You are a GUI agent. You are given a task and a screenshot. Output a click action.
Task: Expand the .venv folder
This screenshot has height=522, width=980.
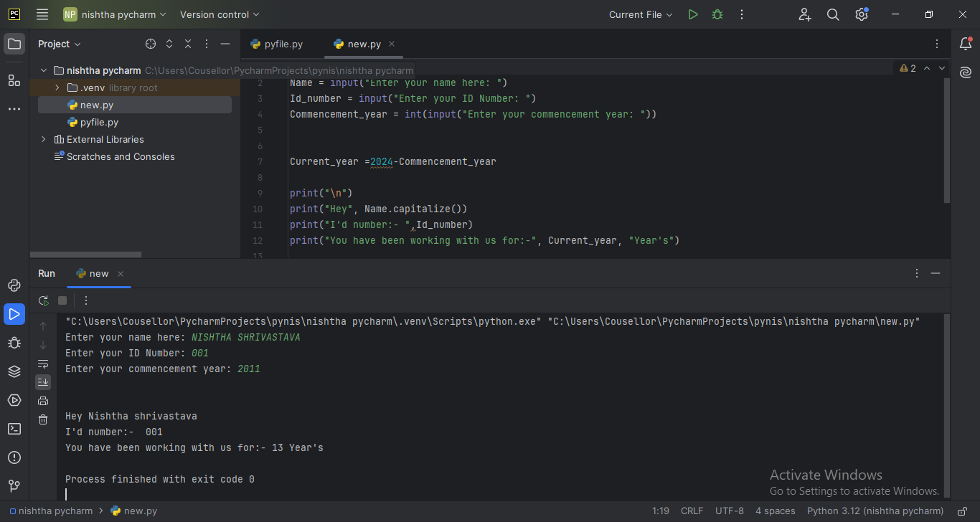tap(57, 87)
